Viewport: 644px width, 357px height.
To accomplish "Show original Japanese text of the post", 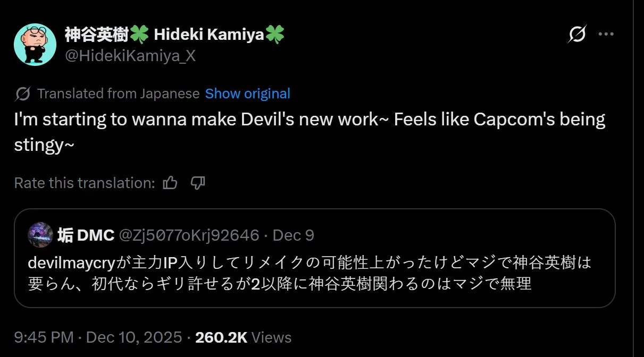I will [247, 93].
